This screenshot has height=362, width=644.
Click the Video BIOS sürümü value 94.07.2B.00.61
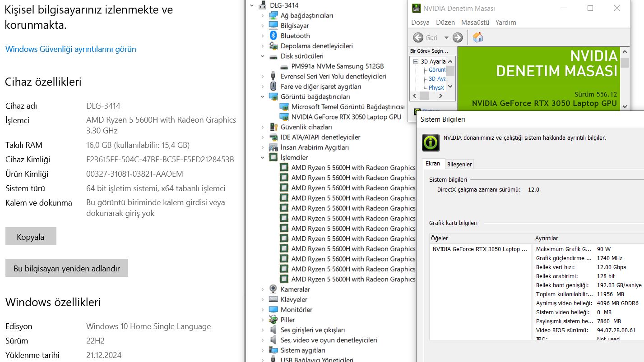[616, 330]
